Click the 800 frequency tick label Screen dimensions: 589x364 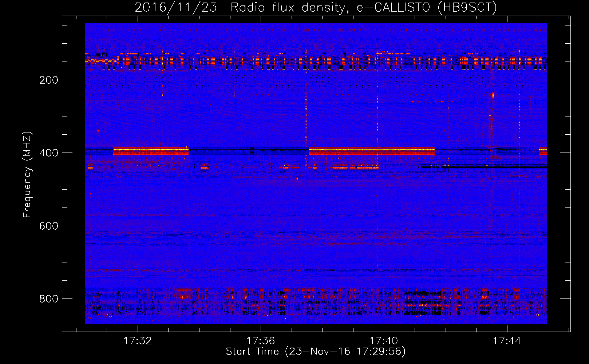[48, 299]
